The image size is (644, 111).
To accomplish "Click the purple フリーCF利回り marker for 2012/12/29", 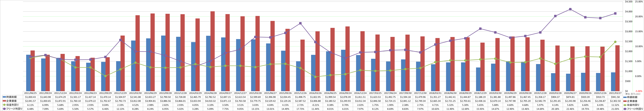I will tap(120, 40).
